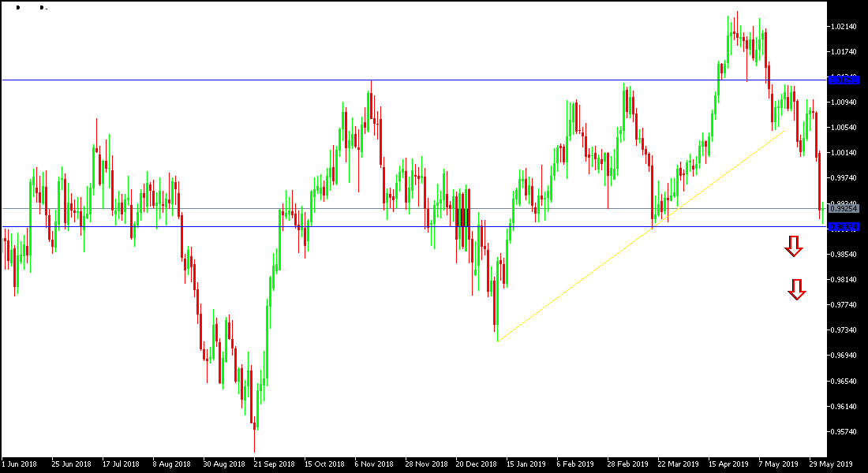
Task: Click the 1.00540 price scale value
Action: [x=844, y=127]
